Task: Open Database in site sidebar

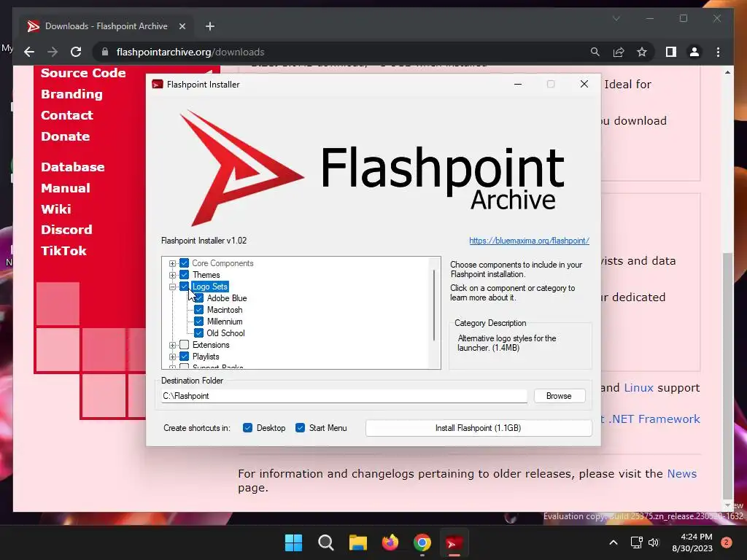Action: click(x=72, y=167)
